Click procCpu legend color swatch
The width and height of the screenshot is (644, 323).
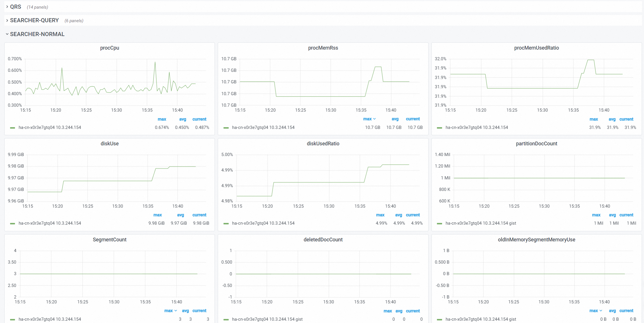pyautogui.click(x=12, y=127)
